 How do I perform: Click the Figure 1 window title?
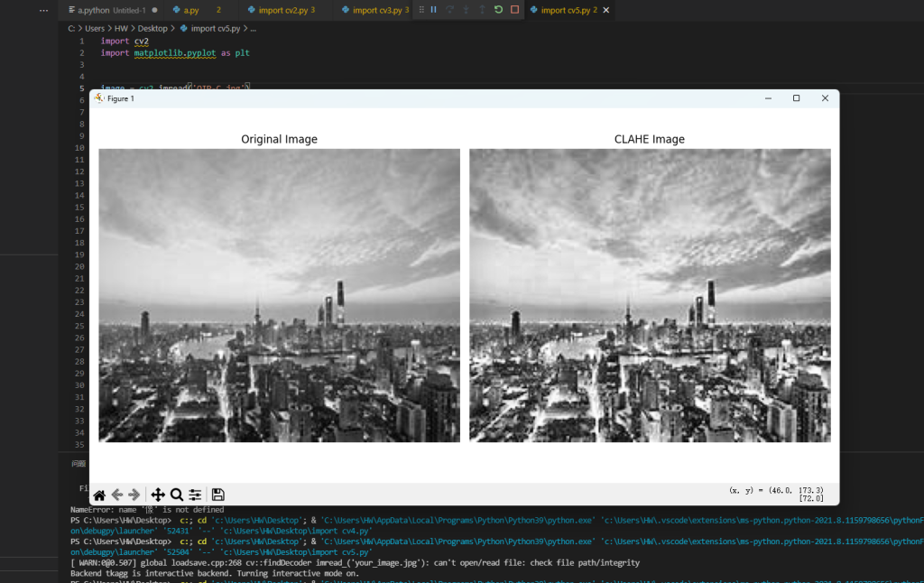click(121, 98)
